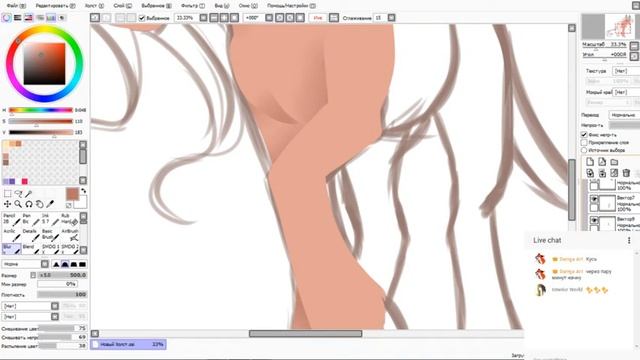Open the first [Нет] brush shape dropdown
640x360 pixels.
(x=31, y=306)
